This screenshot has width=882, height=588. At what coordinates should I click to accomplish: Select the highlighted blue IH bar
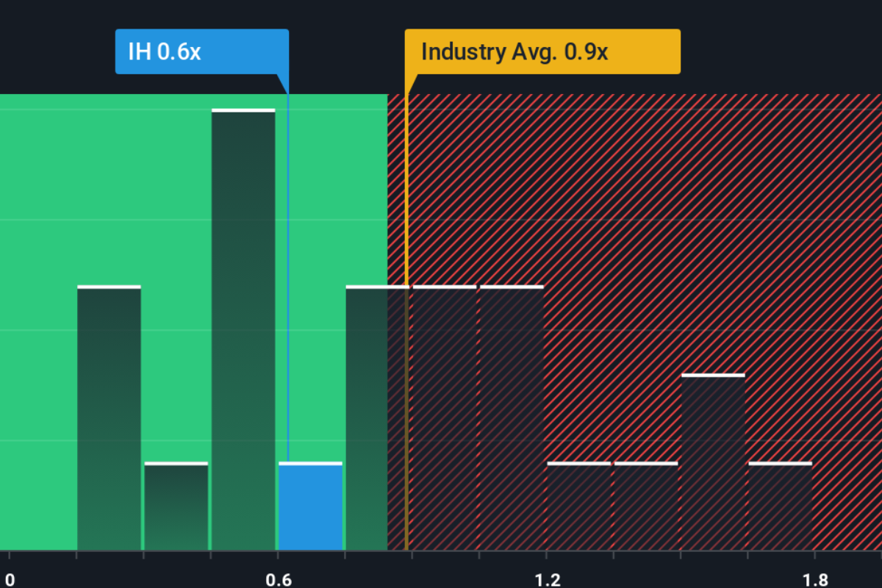point(310,507)
